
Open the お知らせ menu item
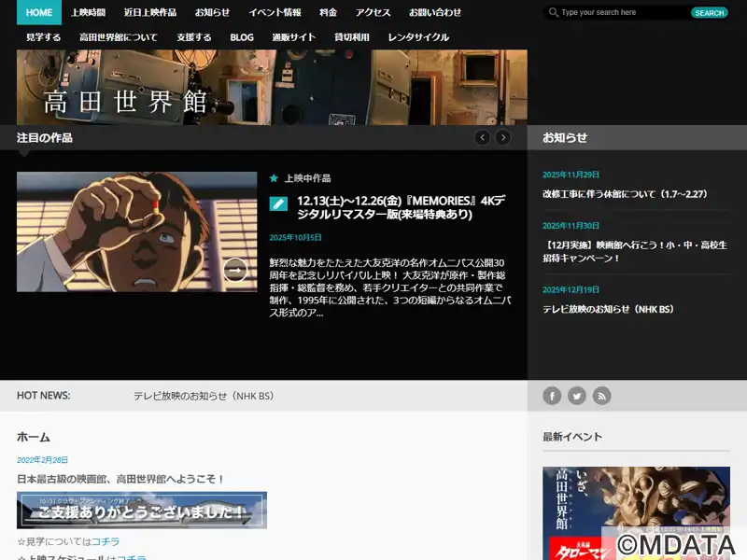(213, 12)
